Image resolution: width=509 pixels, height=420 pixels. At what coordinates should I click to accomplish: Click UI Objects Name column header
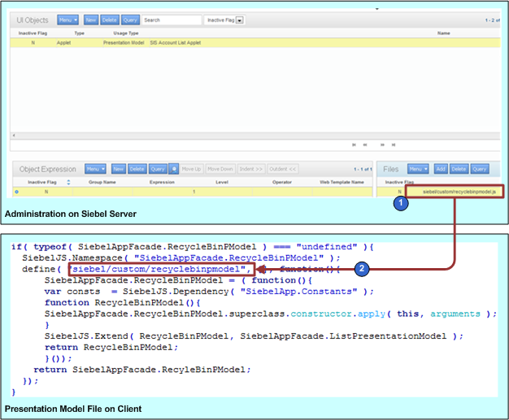pos(443,33)
